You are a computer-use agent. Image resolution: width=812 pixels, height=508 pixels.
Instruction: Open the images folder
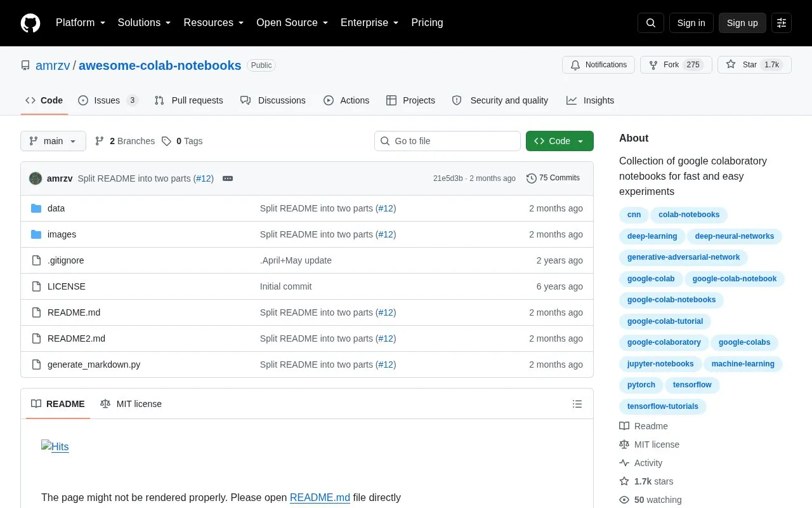[62, 234]
